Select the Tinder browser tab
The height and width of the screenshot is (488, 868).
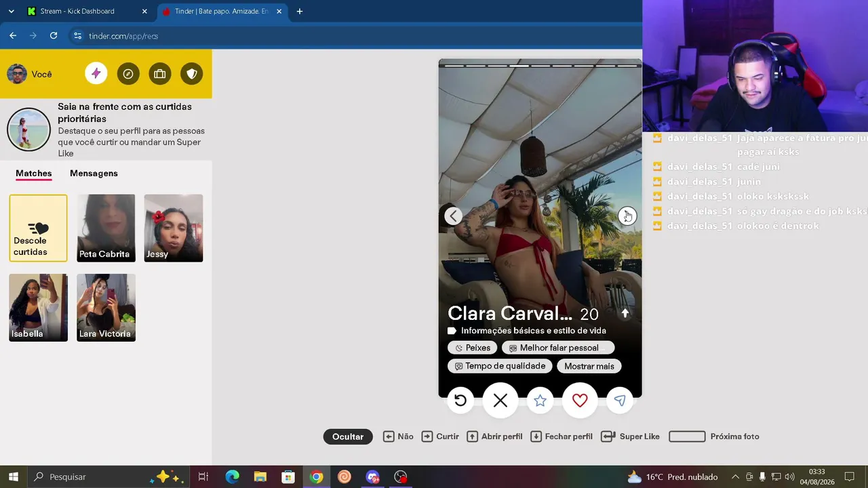click(x=222, y=12)
